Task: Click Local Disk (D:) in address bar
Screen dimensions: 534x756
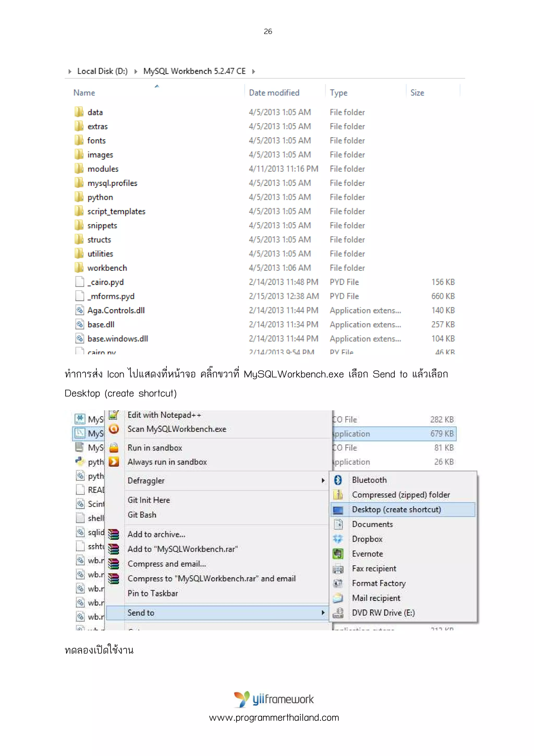Action: pos(102,71)
